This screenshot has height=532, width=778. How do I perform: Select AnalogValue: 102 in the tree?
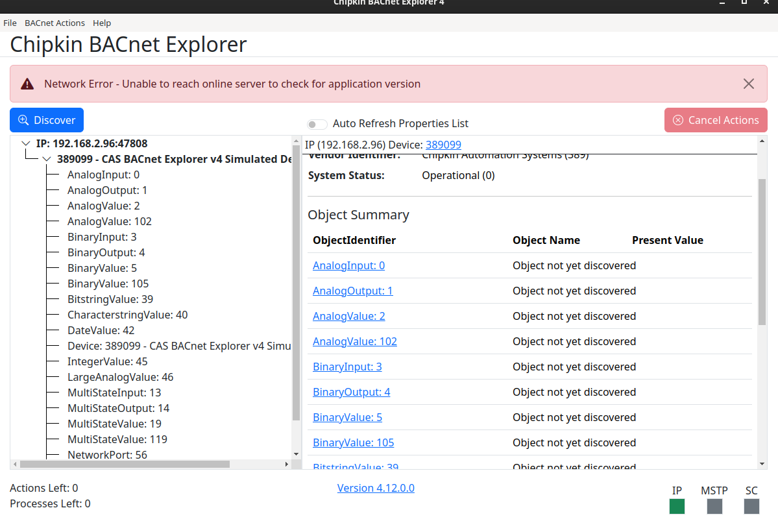[110, 221]
